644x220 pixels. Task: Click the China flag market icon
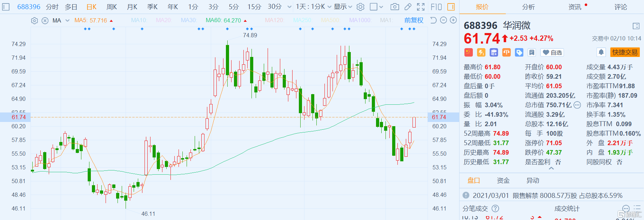pyautogui.click(x=468, y=52)
